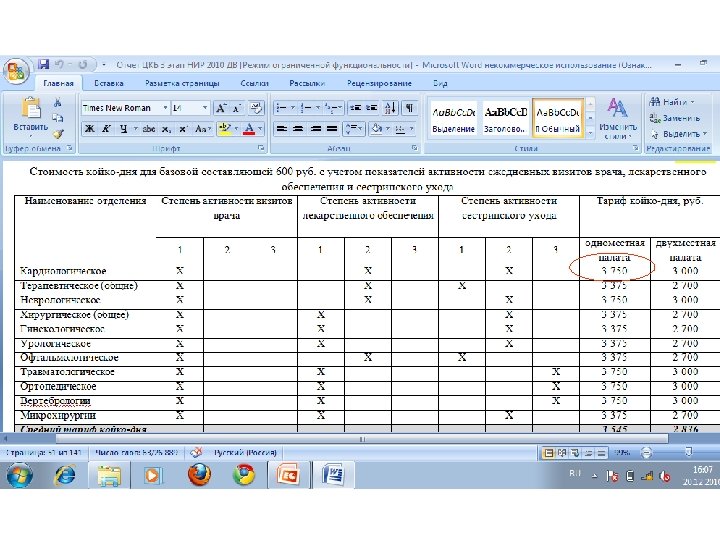Click the Выделить select button
Image resolution: width=720 pixels, height=540 pixels.
tap(679, 134)
